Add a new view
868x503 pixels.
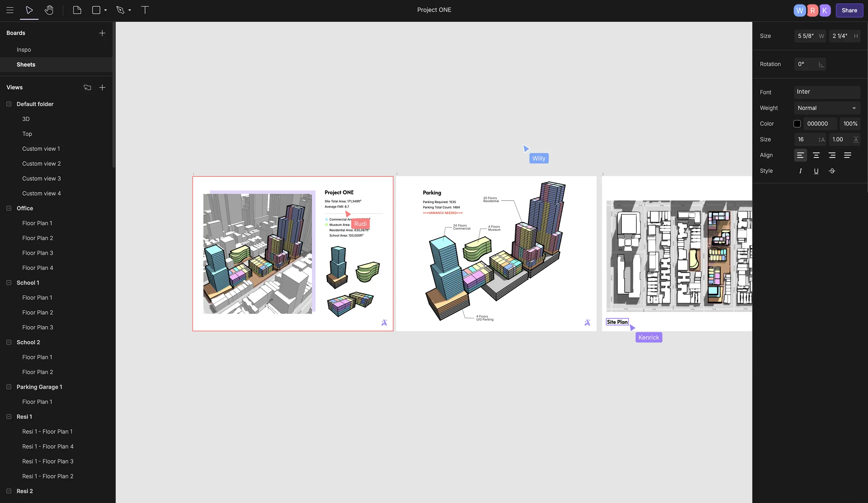click(x=102, y=87)
